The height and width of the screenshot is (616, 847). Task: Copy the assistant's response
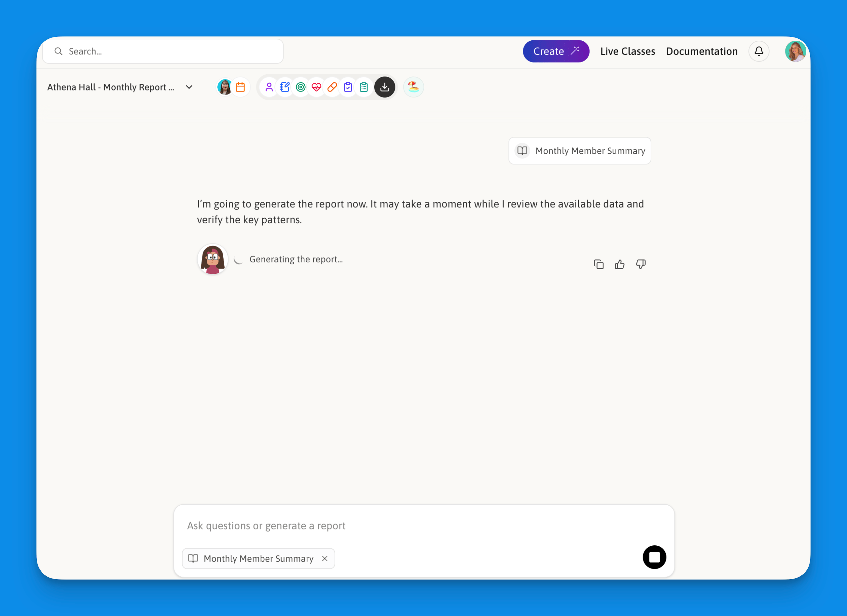(x=599, y=264)
